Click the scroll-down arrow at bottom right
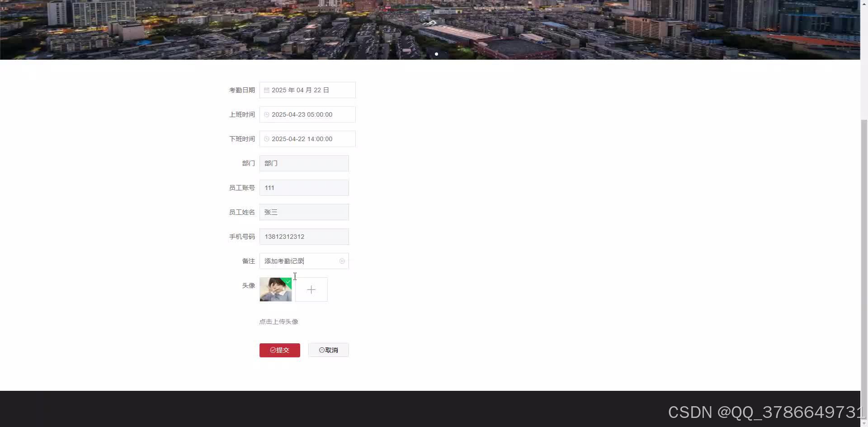The width and height of the screenshot is (868, 427). 864,423
